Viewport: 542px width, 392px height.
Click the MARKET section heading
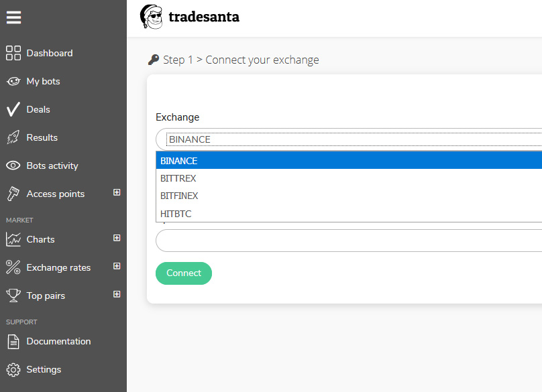[x=19, y=220]
